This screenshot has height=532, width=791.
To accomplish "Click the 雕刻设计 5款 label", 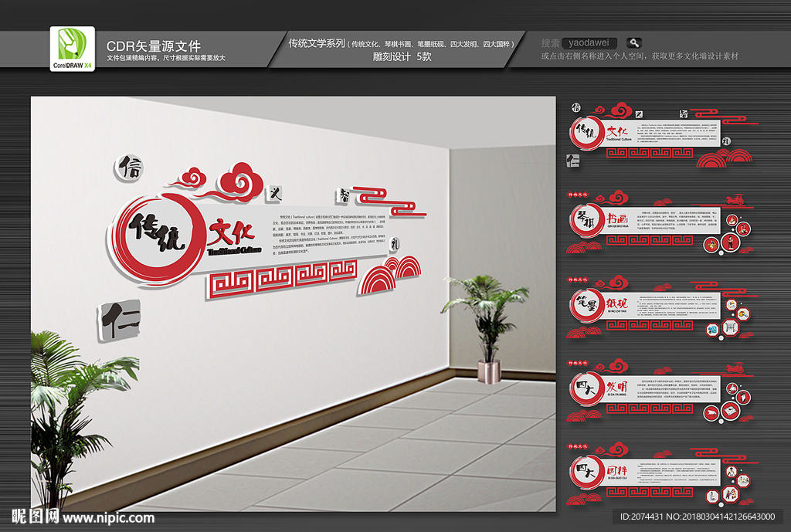I will [x=402, y=56].
